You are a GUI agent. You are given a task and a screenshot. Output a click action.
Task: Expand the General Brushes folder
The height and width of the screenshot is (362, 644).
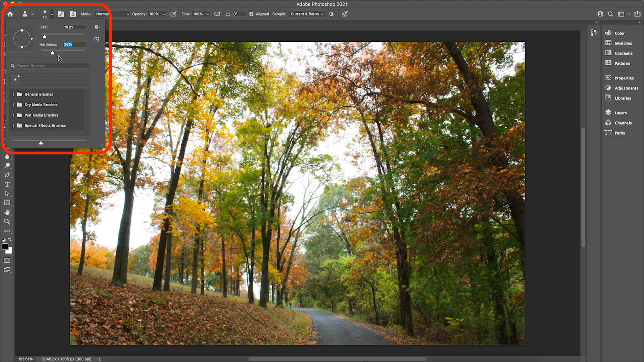[x=13, y=94]
